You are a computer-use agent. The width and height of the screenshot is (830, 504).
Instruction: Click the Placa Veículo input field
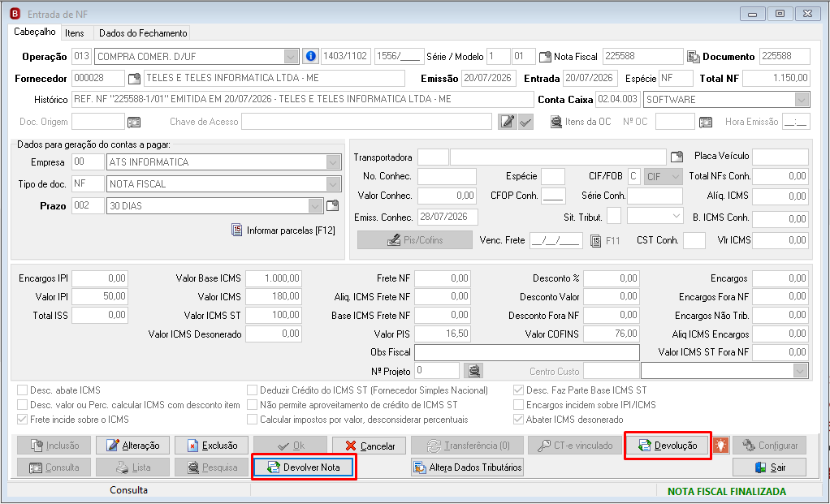780,157
